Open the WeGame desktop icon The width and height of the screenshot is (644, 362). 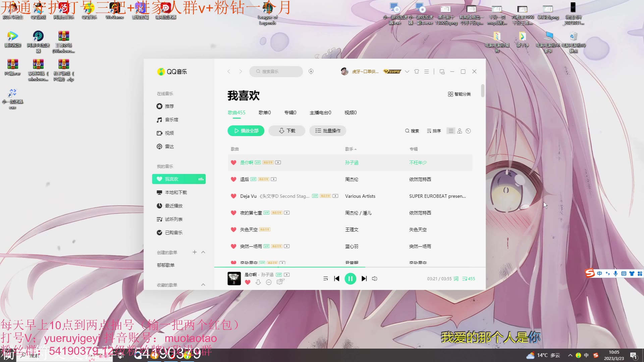tap(115, 11)
